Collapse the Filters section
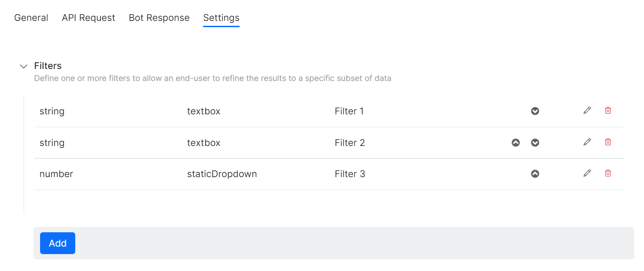The height and width of the screenshot is (271, 644). click(x=23, y=66)
